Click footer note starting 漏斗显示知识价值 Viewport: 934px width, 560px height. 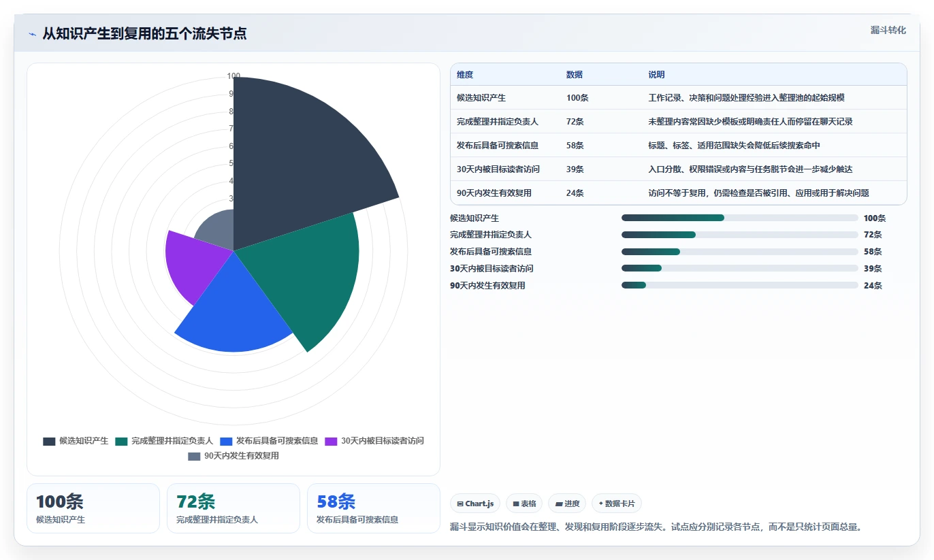657,527
